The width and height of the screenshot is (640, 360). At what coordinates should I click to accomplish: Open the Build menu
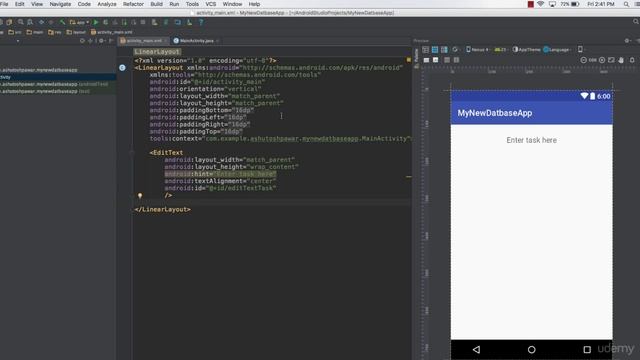pos(156,4)
